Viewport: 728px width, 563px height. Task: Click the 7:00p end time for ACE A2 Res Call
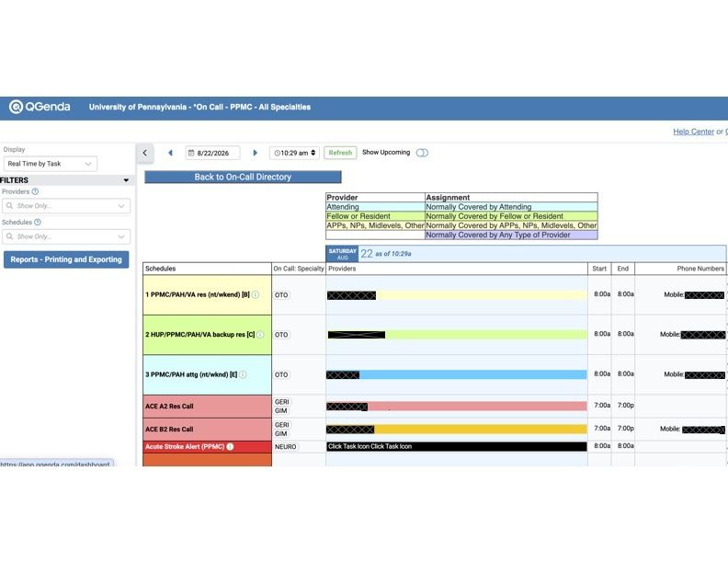(625, 406)
